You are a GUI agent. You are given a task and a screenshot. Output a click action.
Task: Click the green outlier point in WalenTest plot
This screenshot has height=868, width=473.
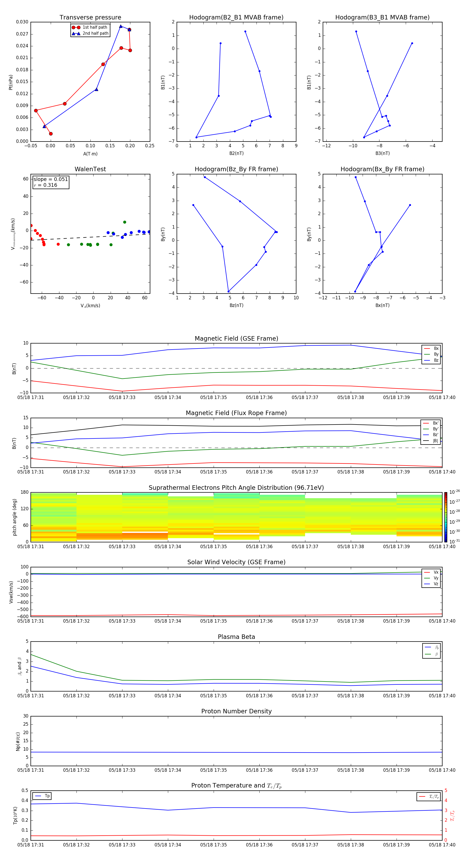(125, 222)
